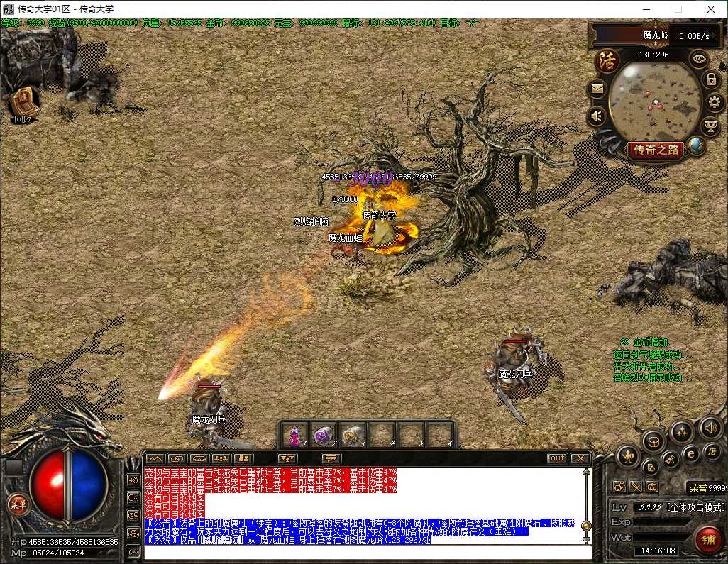
Task: Click the 魔龙岭 map name label
Action: pos(656,35)
